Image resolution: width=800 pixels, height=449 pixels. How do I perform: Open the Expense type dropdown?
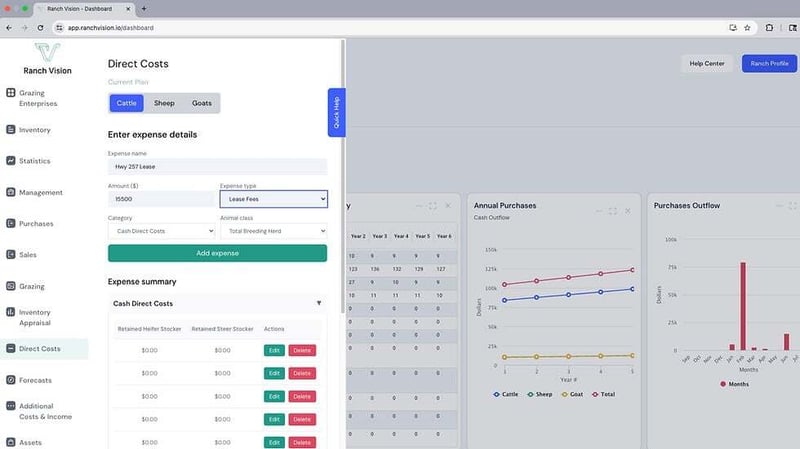point(273,199)
